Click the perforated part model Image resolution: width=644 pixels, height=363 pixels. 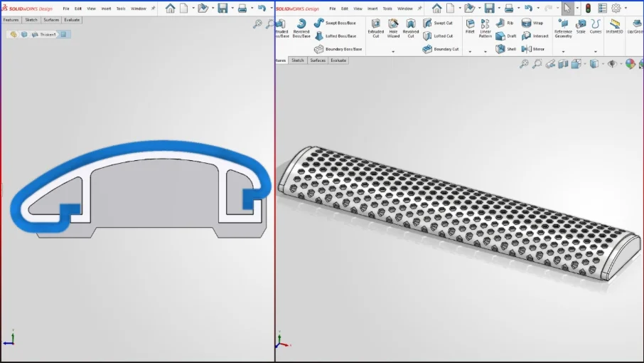(x=458, y=214)
